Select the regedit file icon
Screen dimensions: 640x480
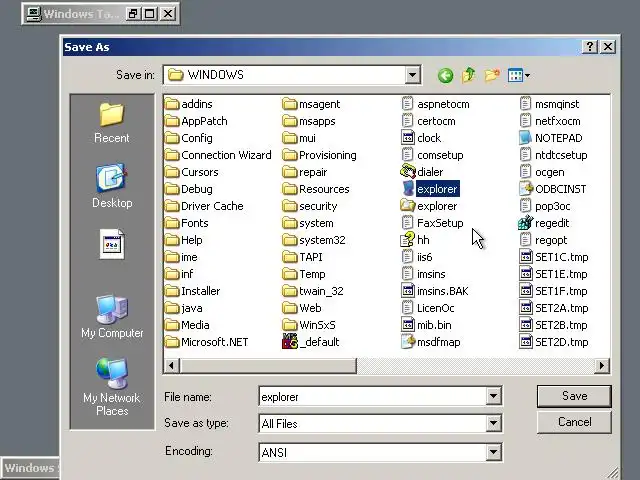526,223
